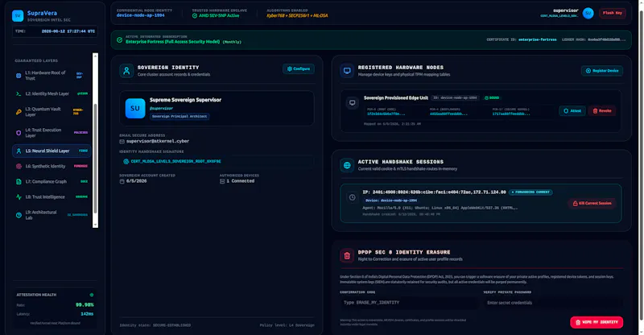Click Enterprise Fortress subscription text

click(172, 42)
